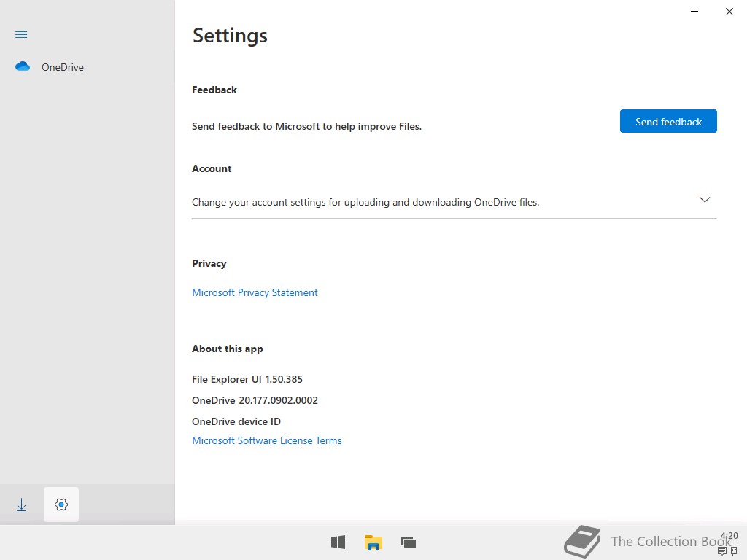Click the File Explorer UI 1.50.385 text

pos(247,379)
